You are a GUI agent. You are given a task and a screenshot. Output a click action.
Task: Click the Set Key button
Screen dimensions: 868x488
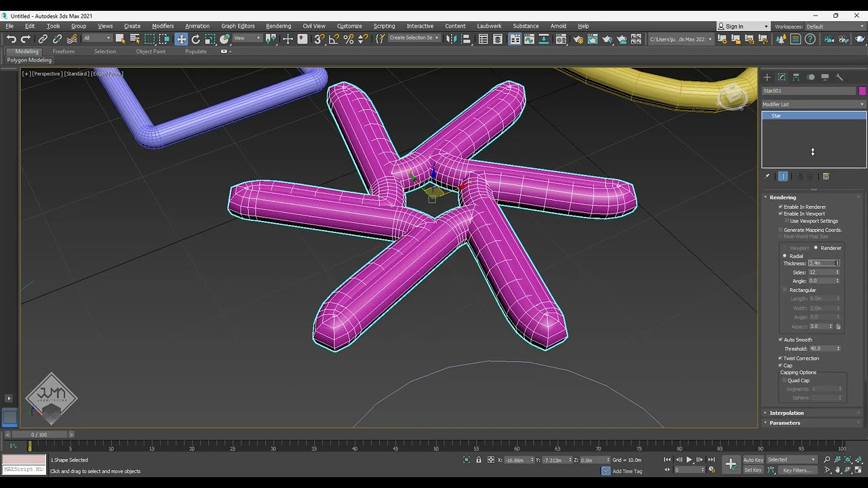click(x=753, y=470)
